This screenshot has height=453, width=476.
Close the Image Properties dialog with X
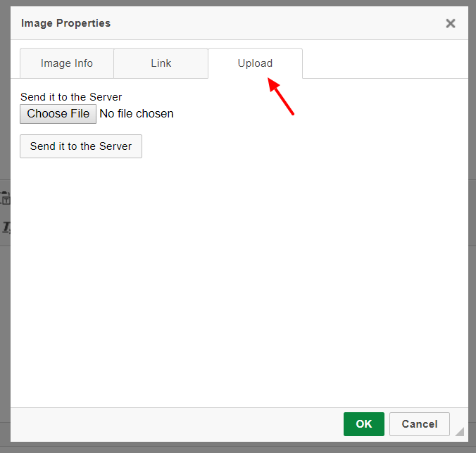(451, 23)
